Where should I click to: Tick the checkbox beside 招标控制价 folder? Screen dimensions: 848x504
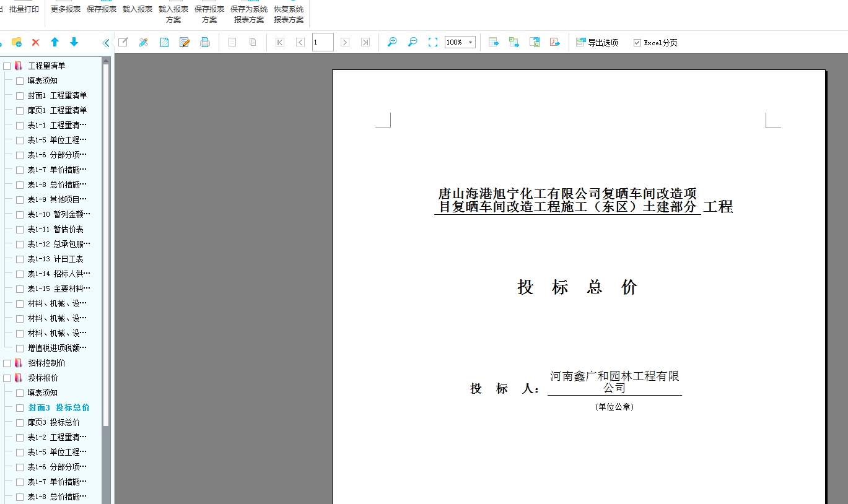(7, 363)
